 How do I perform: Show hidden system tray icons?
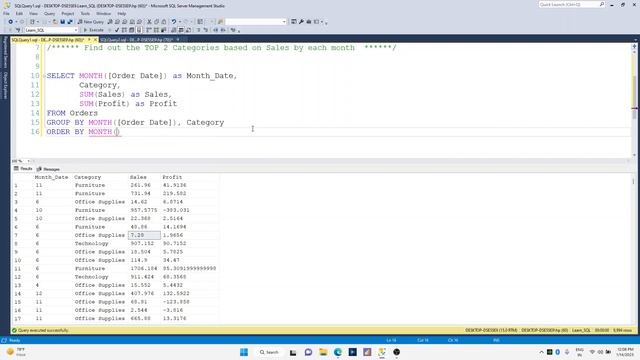542,352
